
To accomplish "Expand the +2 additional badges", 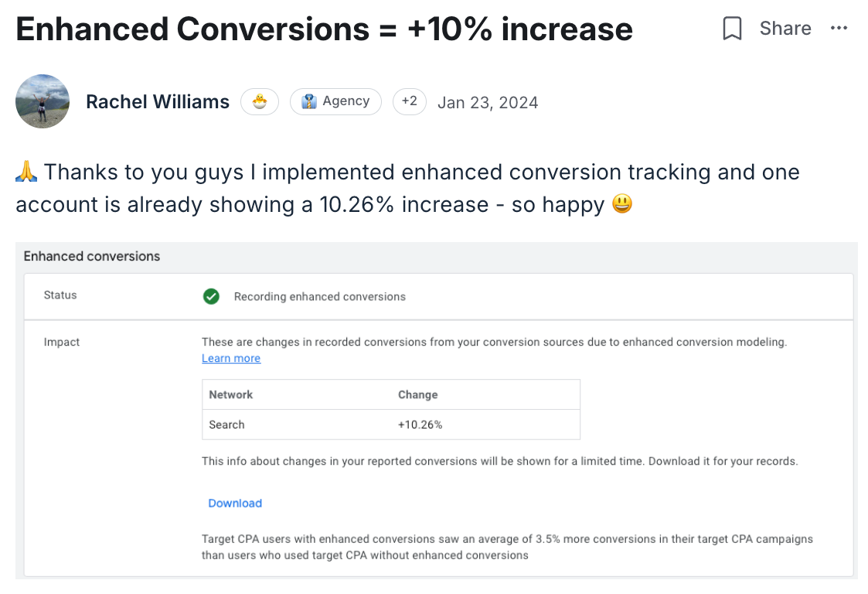I will [x=409, y=101].
